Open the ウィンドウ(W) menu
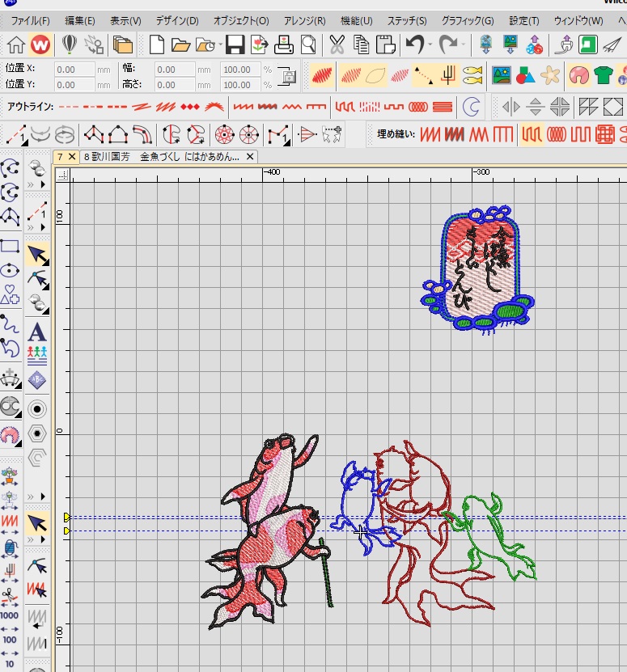 click(x=578, y=20)
